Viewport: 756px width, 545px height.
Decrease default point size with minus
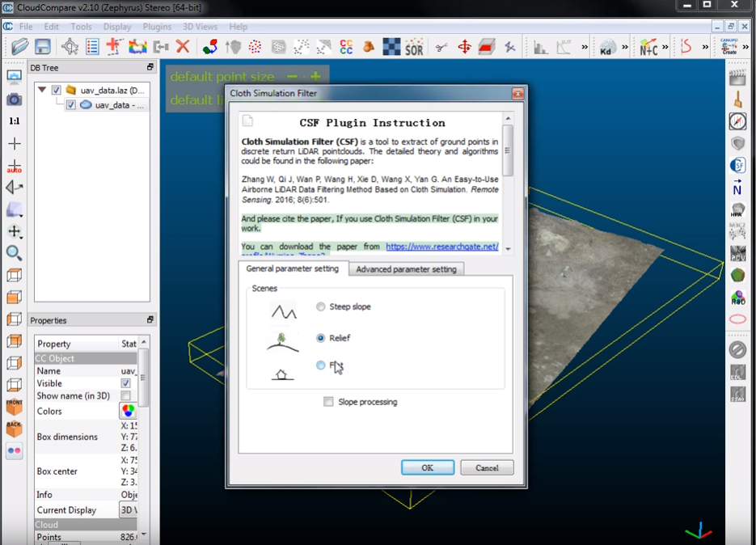[292, 77]
